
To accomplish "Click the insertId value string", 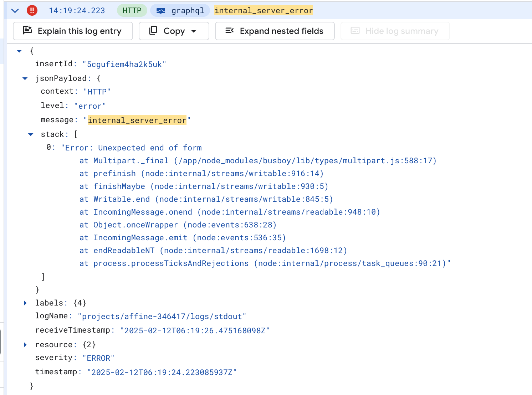I will (x=124, y=65).
